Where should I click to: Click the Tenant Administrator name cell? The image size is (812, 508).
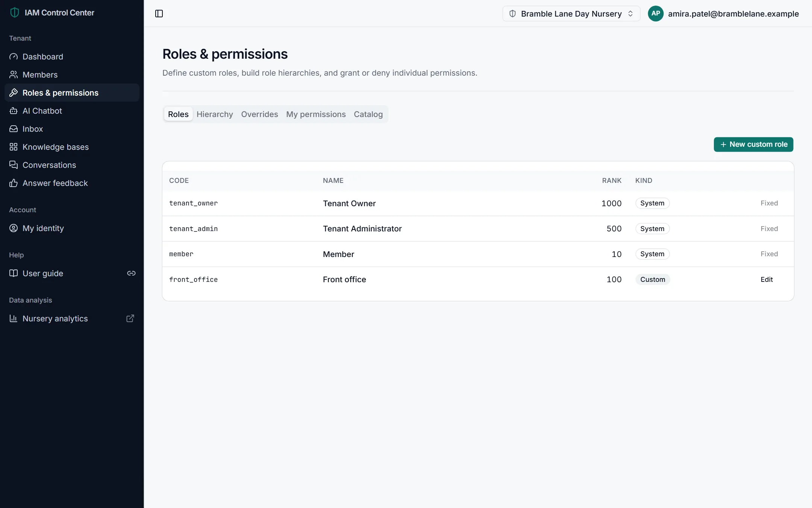click(x=362, y=229)
